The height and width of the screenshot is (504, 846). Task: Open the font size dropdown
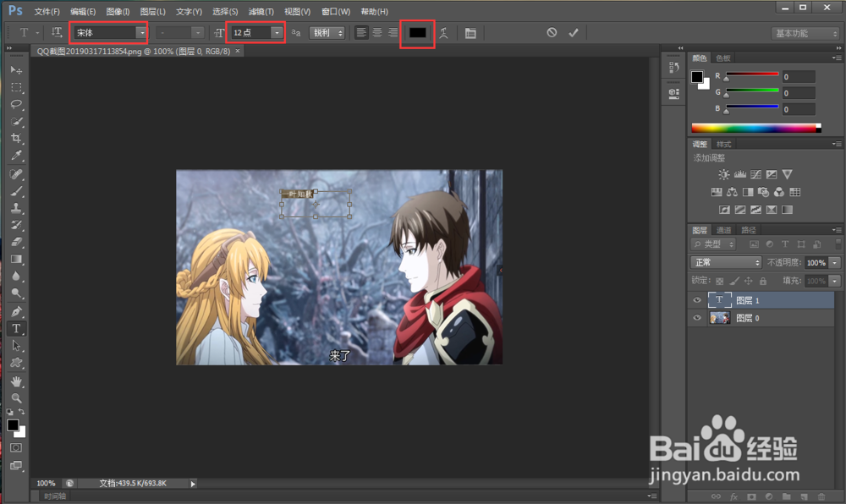277,33
